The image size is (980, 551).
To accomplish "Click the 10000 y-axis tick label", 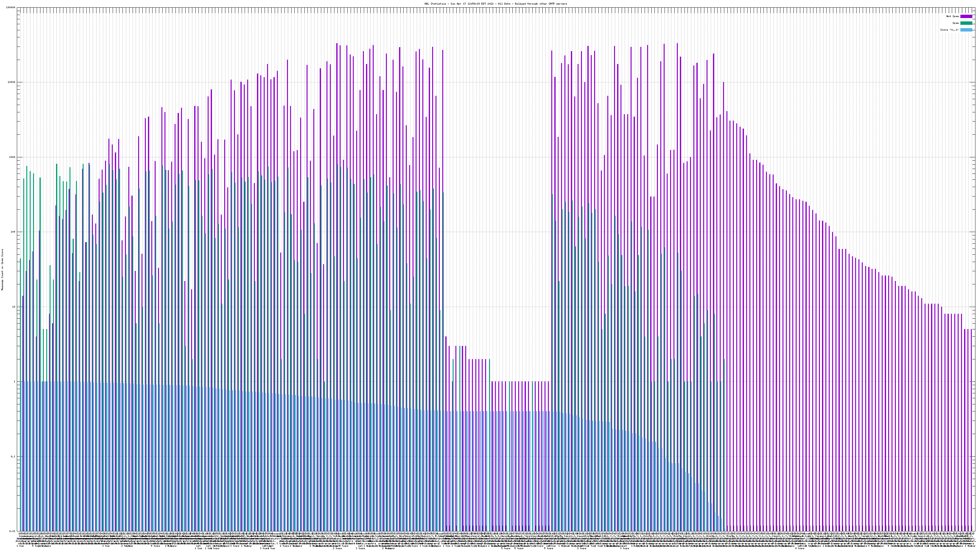I will 12,82.
